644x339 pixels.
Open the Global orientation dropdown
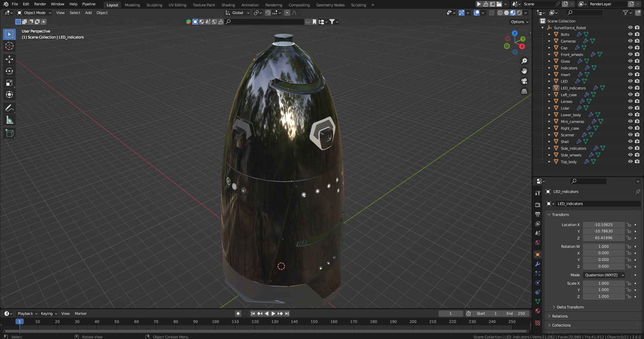(237, 13)
